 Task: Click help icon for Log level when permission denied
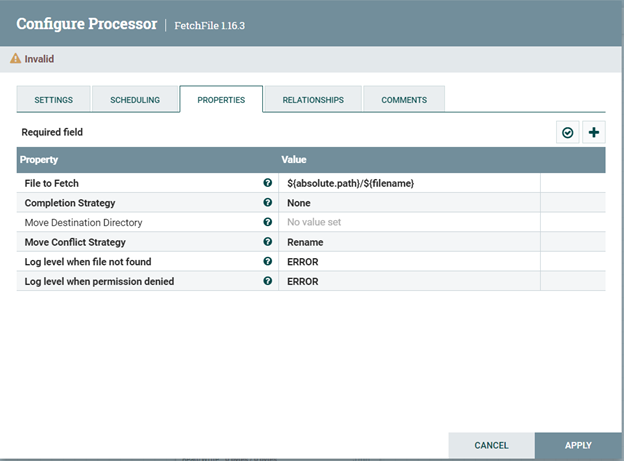[267, 281]
